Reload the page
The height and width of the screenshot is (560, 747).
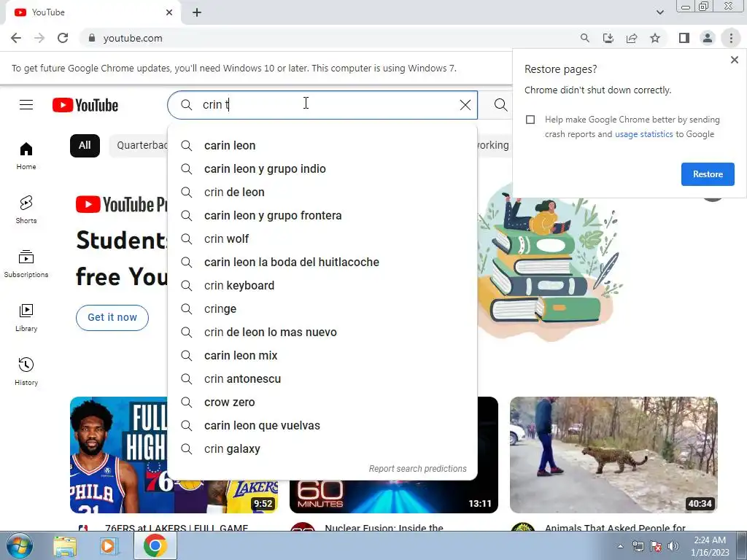63,38
